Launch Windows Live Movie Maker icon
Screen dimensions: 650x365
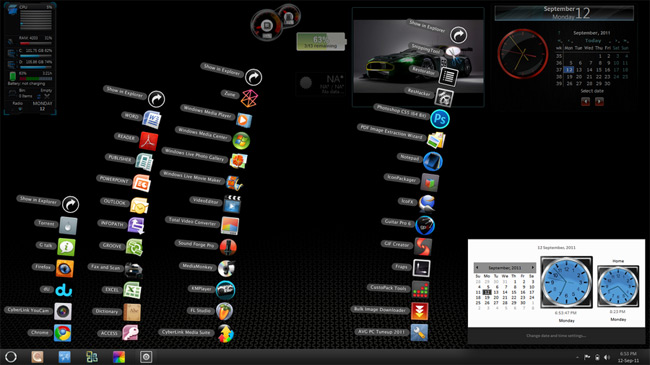pyautogui.click(x=234, y=183)
